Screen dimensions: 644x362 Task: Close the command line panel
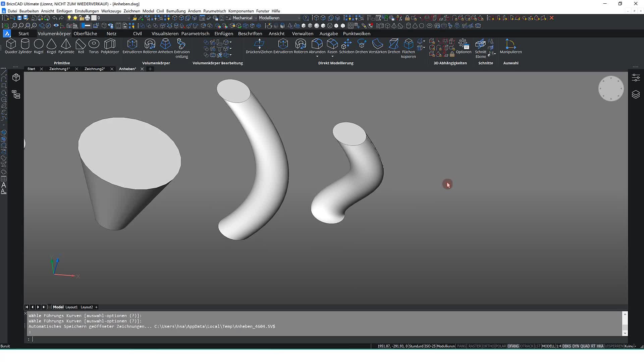25,313
